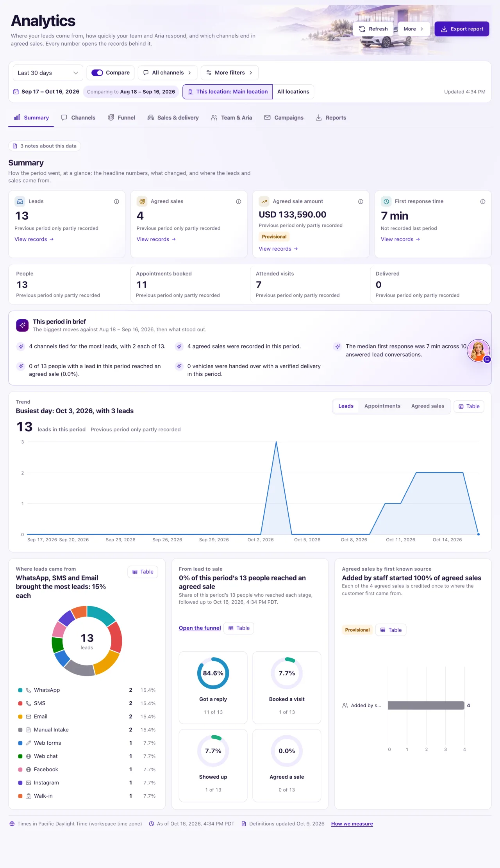Click info icon on Agreed sale amount card
This screenshot has height=868, width=500.
361,202
